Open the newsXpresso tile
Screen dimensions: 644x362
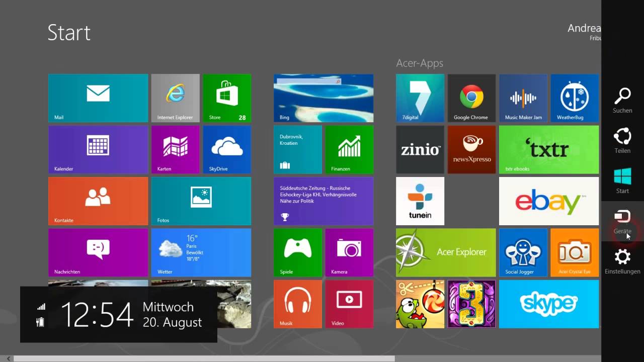pos(471,150)
